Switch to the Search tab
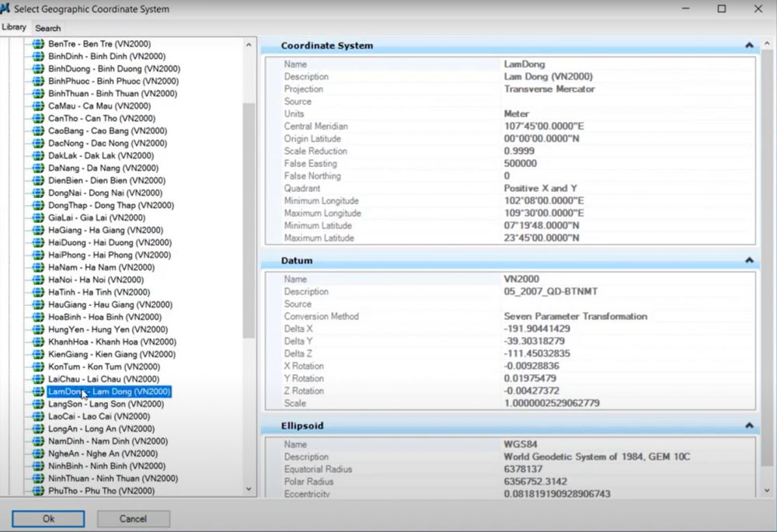Image resolution: width=777 pixels, height=532 pixels. pyautogui.click(x=48, y=28)
